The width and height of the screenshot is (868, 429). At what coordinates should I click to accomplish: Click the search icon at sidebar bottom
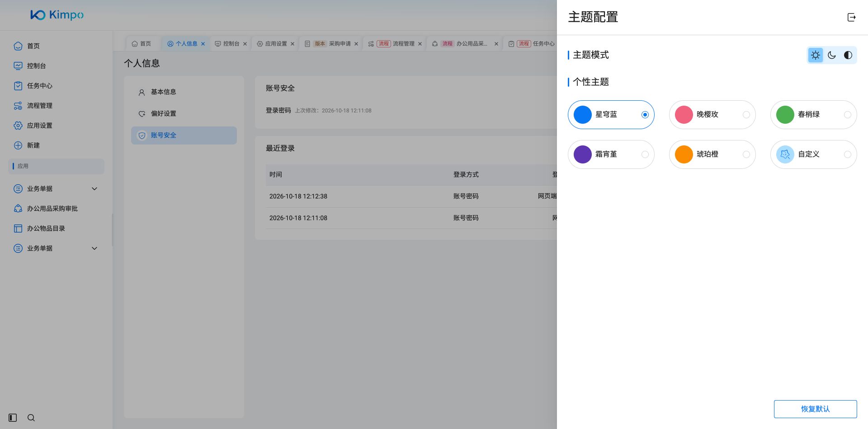point(31,418)
